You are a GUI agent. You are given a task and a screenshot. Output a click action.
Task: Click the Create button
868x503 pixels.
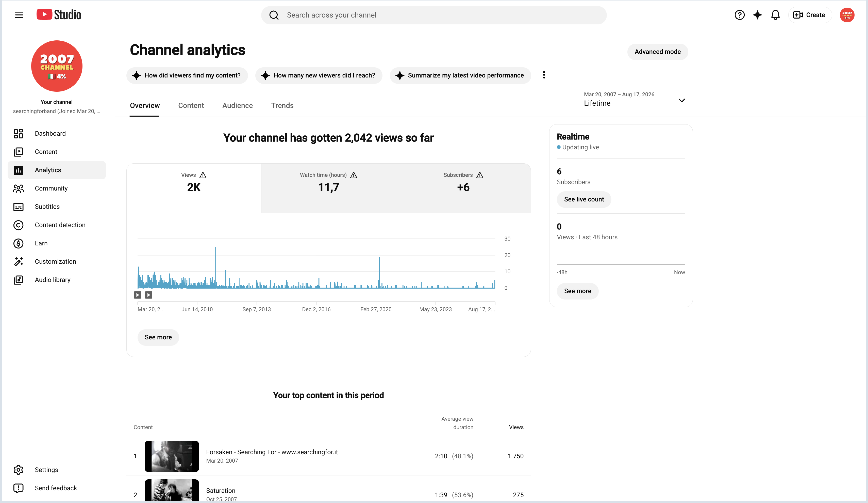coord(810,15)
